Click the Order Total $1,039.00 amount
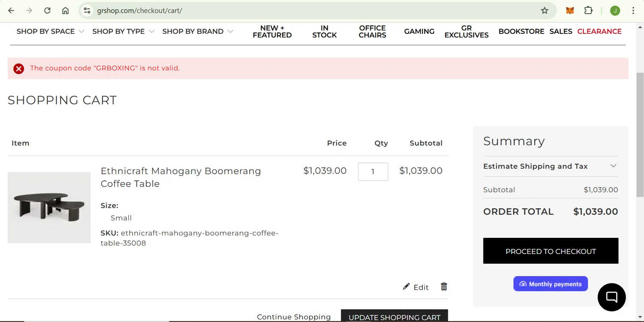The width and height of the screenshot is (644, 322). 595,212
